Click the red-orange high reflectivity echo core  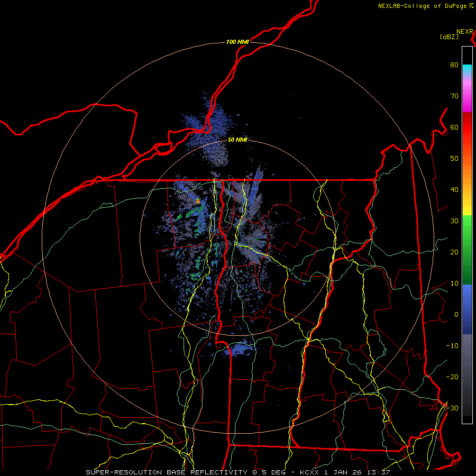(x=198, y=200)
